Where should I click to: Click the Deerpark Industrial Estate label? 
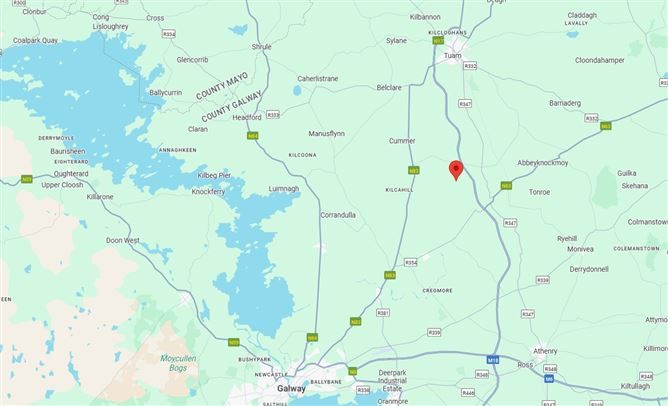(x=392, y=380)
